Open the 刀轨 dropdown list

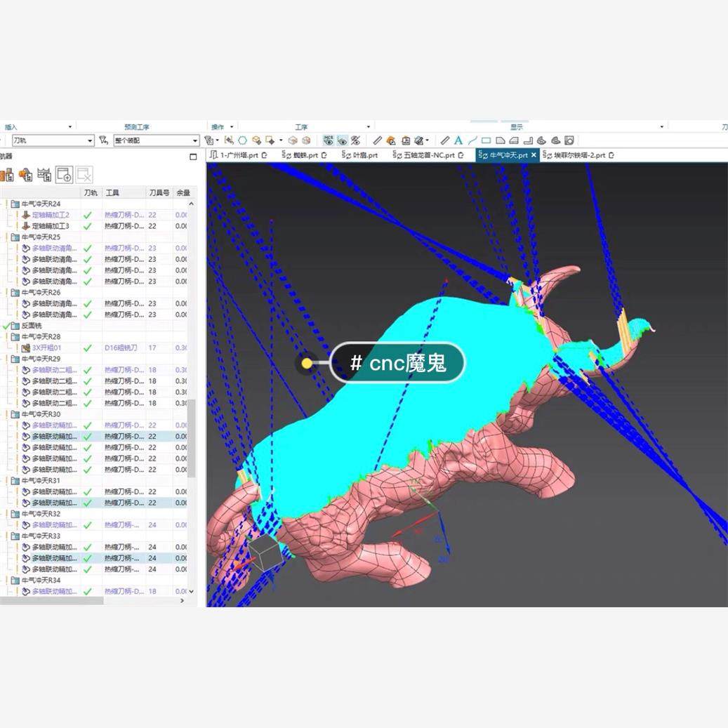(90, 140)
